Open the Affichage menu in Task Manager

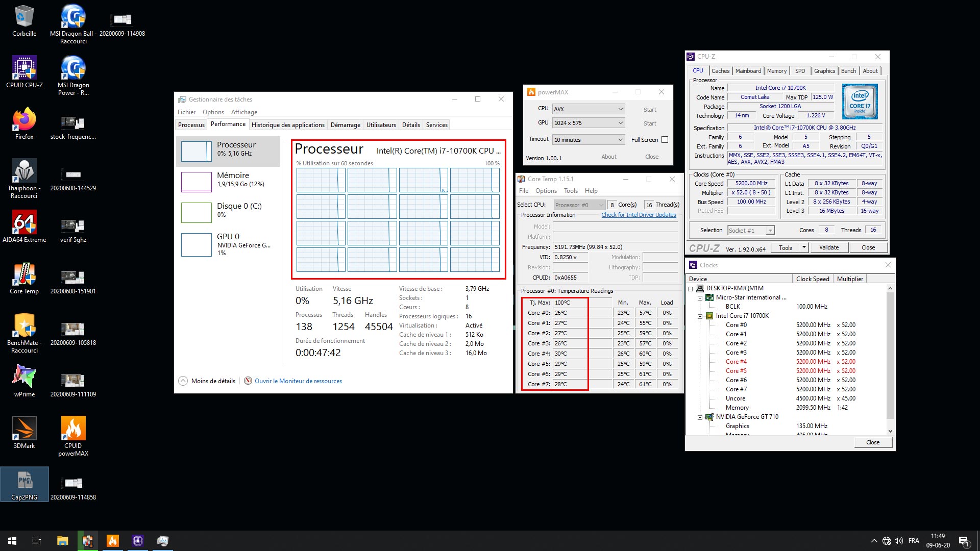coord(244,112)
